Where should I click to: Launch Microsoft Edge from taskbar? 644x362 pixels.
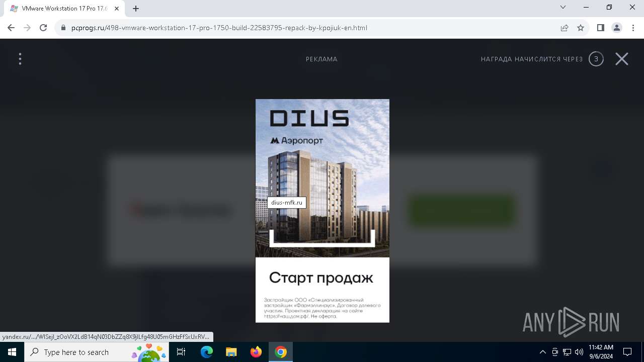tap(207, 352)
